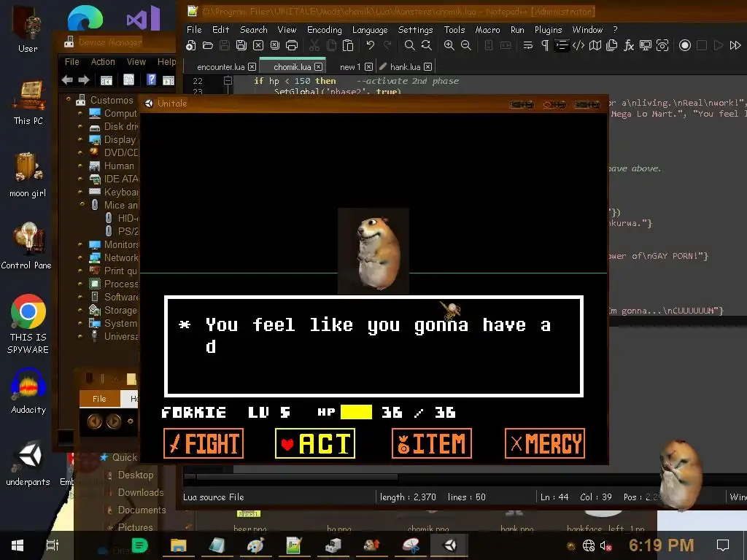
Task: Click the file monitoring eye icon
Action: [x=662, y=45]
